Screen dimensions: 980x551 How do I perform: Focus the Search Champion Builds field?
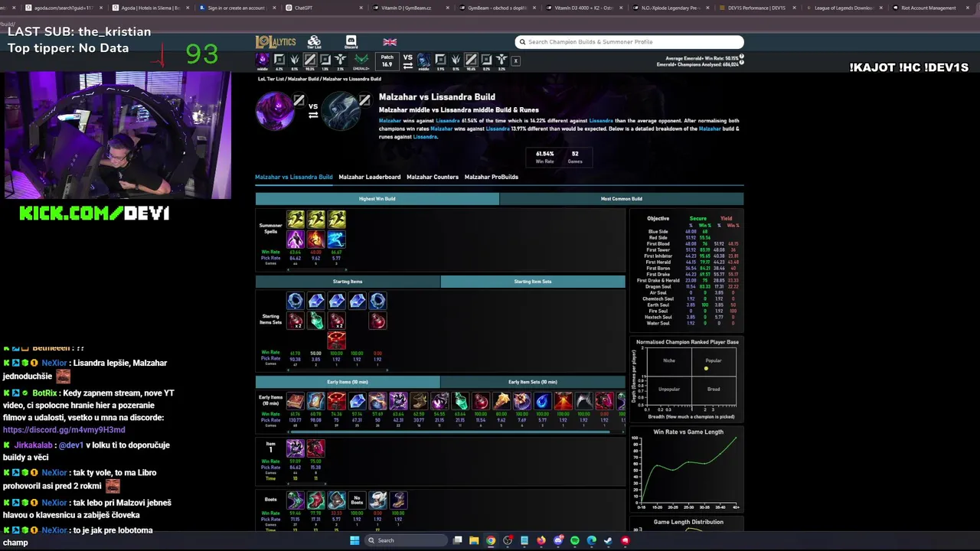click(629, 42)
